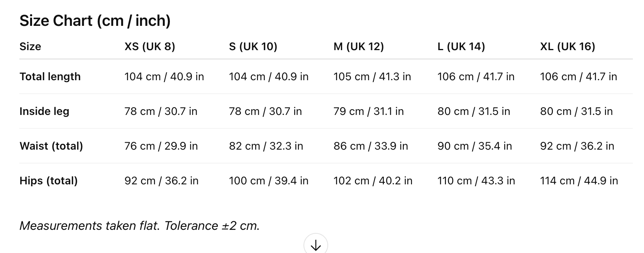Select the M (UK 12) column header
This screenshot has width=644, height=253.
point(358,47)
